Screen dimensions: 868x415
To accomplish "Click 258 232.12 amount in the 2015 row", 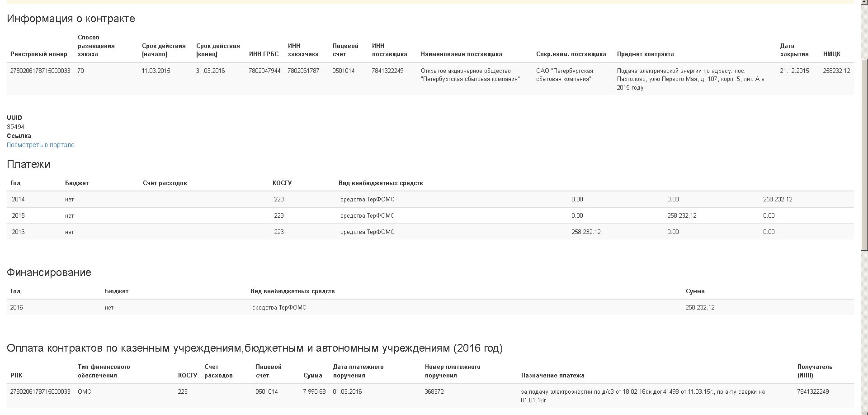I will pyautogui.click(x=682, y=215).
